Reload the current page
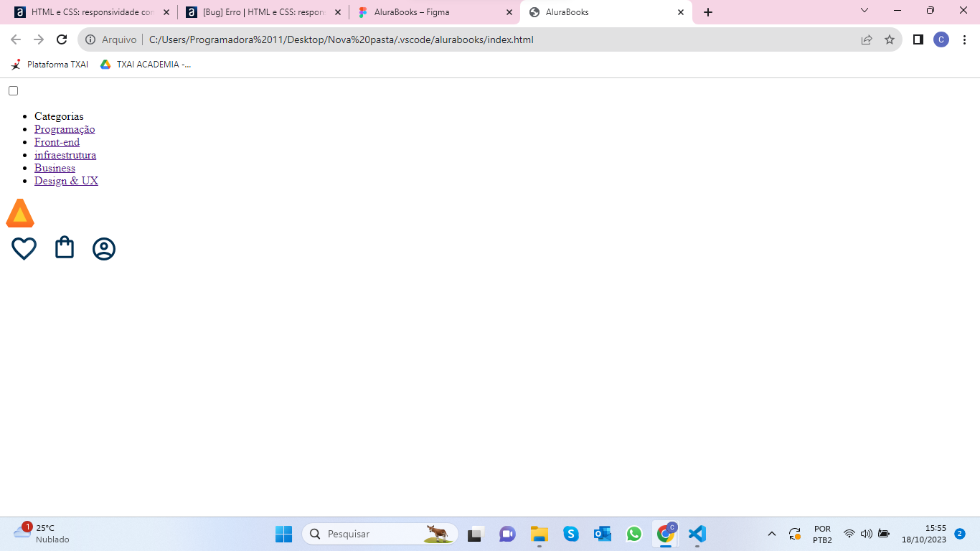This screenshot has height=551, width=980. point(62,39)
